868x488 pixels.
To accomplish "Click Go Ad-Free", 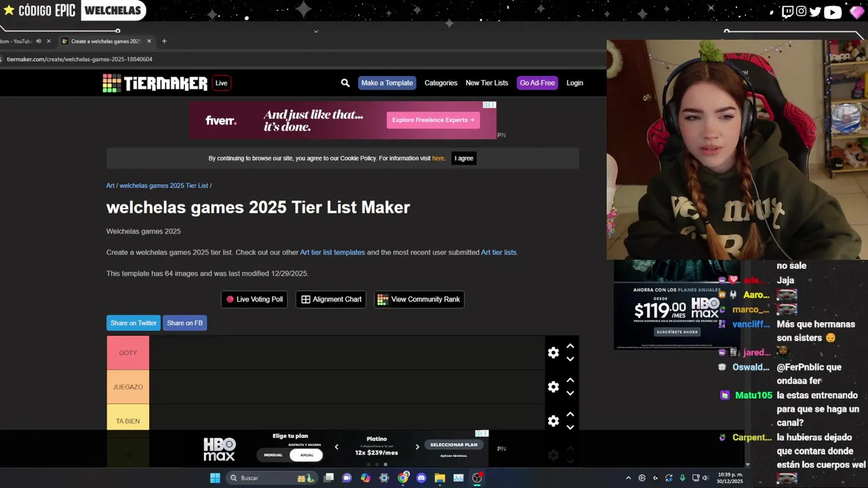I will tap(537, 83).
